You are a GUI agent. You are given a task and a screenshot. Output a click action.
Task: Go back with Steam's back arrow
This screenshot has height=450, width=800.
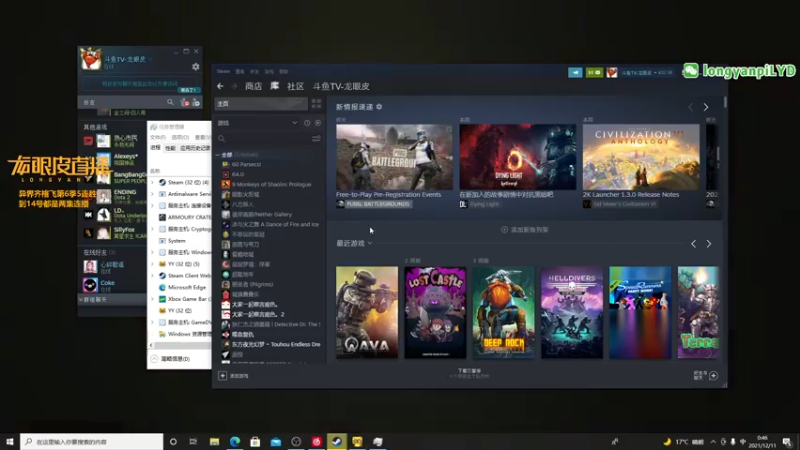[x=220, y=86]
